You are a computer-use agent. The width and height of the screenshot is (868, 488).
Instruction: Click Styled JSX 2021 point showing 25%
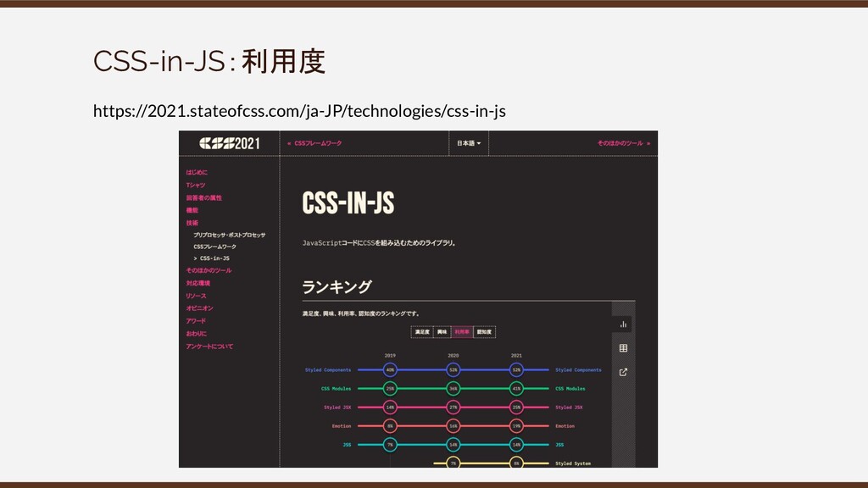pos(516,408)
